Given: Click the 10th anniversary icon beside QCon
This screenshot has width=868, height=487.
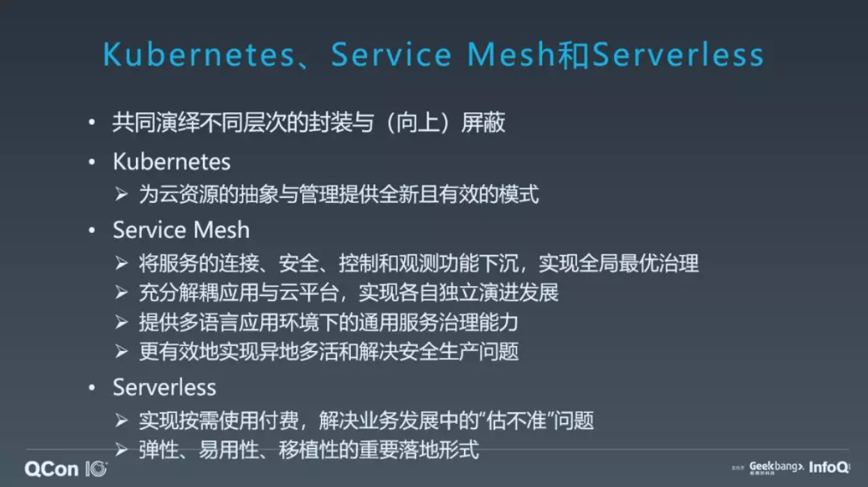Looking at the screenshot, I should click(96, 469).
